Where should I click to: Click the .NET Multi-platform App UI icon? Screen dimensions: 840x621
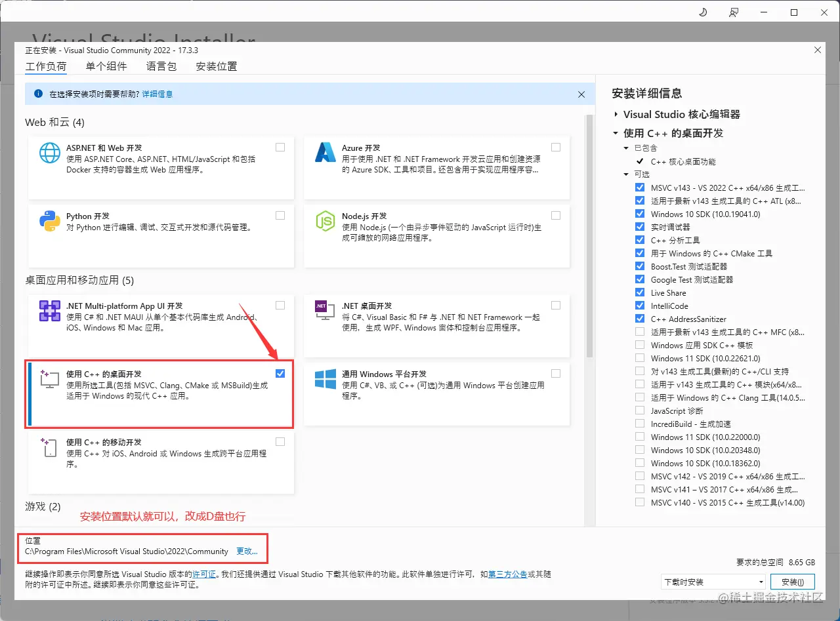coord(50,311)
